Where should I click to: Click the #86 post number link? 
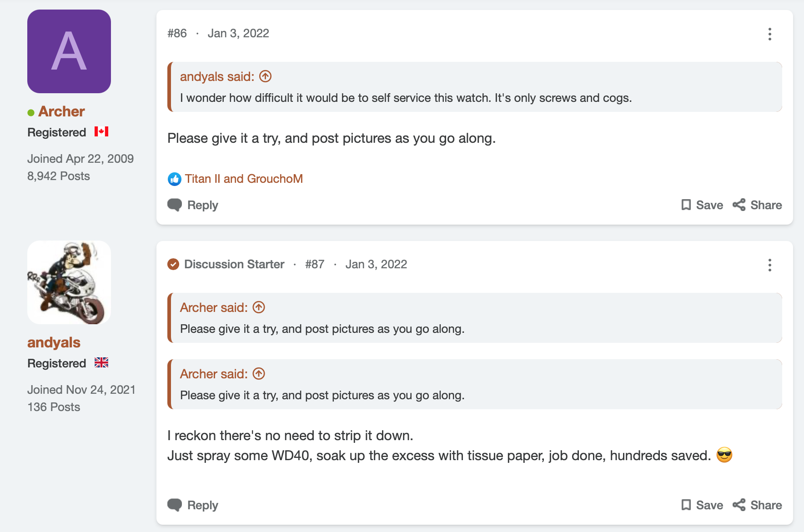pos(177,34)
